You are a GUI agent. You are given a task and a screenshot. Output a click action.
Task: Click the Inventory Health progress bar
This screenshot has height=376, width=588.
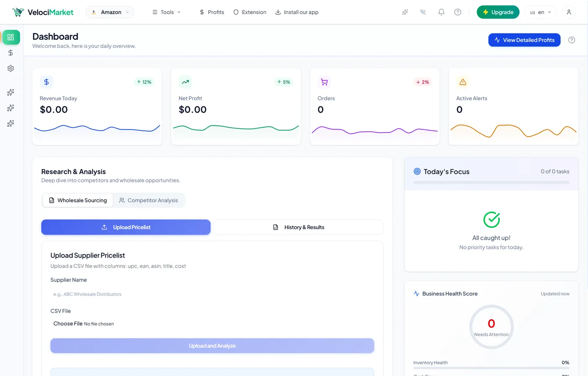coord(491,368)
